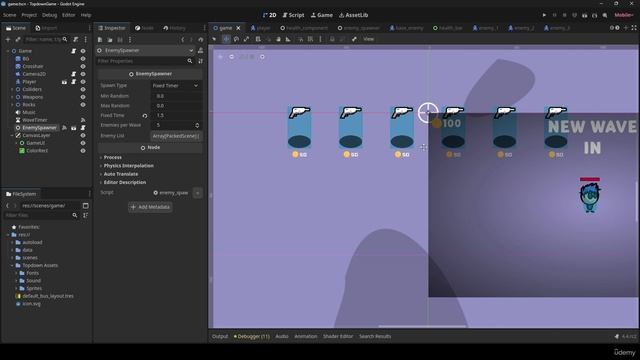This screenshot has width=640, height=360.
Task: Expand the Physics Interpolation section
Action: pyautogui.click(x=128, y=166)
